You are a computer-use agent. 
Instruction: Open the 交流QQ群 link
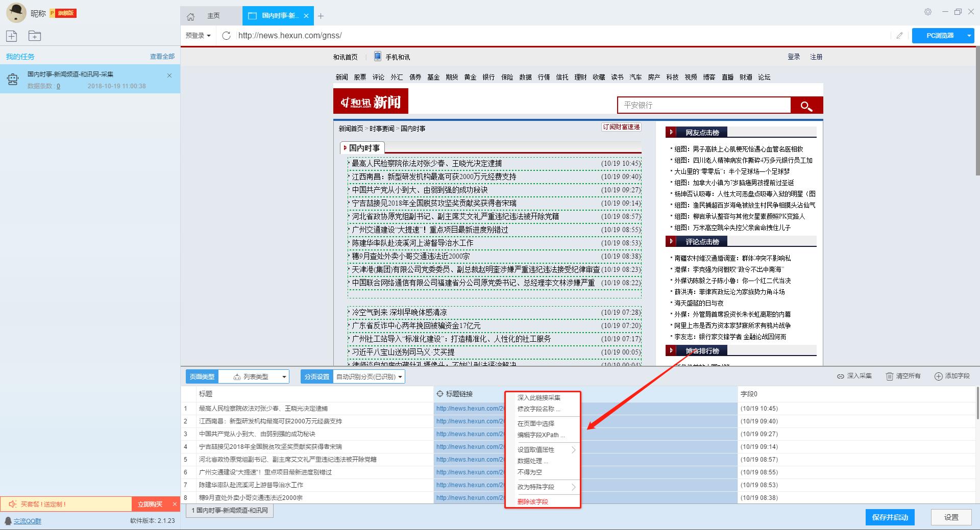[28, 521]
